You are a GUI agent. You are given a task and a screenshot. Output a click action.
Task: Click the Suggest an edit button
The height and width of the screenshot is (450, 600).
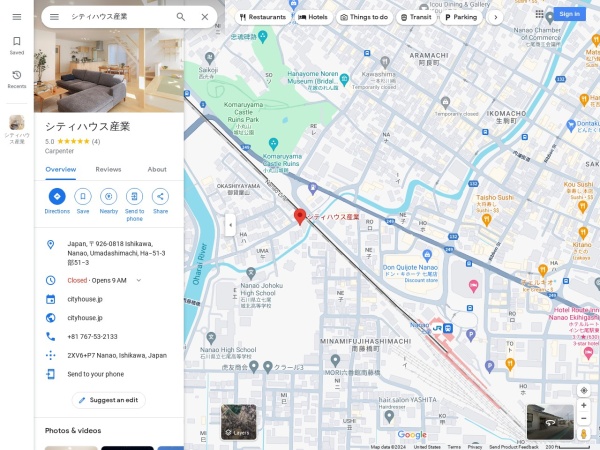pos(109,400)
